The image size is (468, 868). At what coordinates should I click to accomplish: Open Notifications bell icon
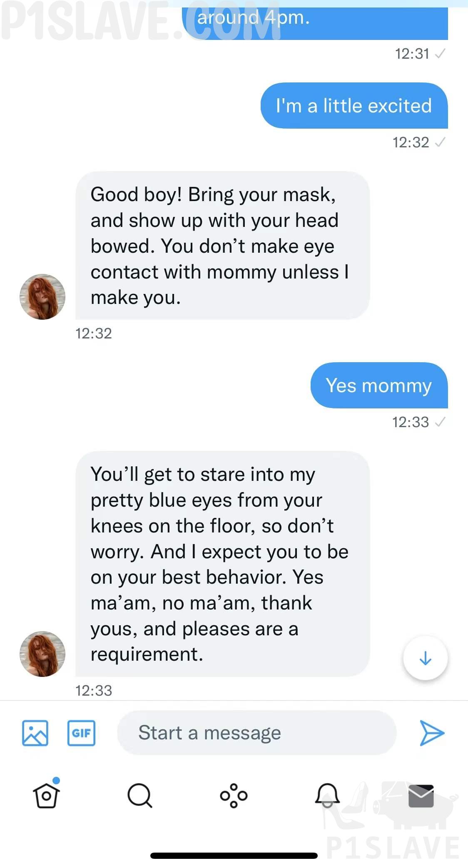click(327, 795)
